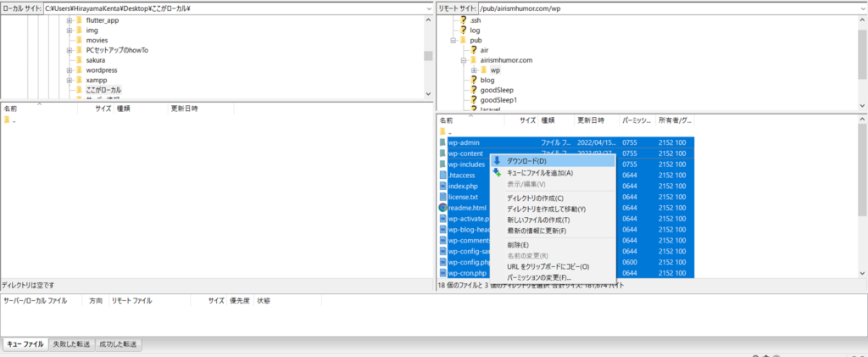Expand the img tree node
The image size is (868, 357).
click(70, 31)
